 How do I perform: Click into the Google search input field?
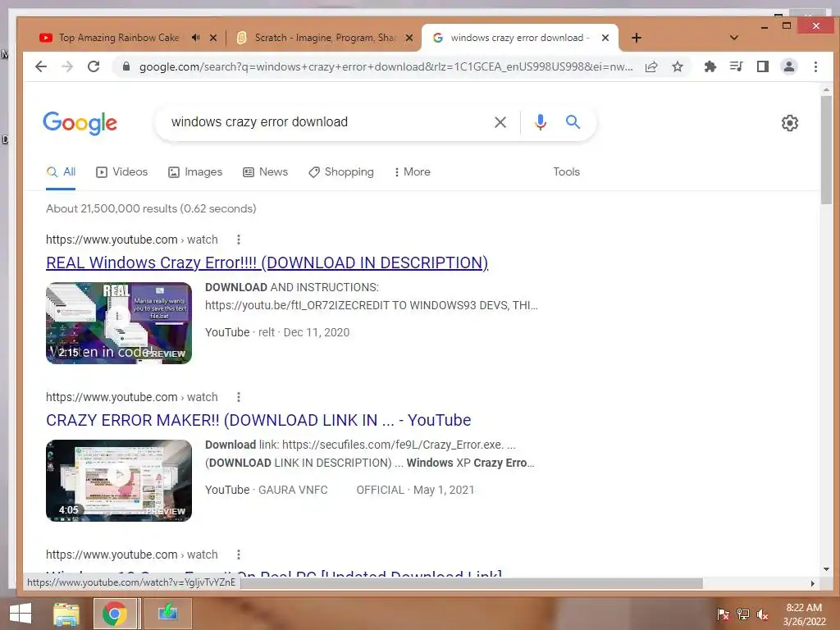coord(326,122)
